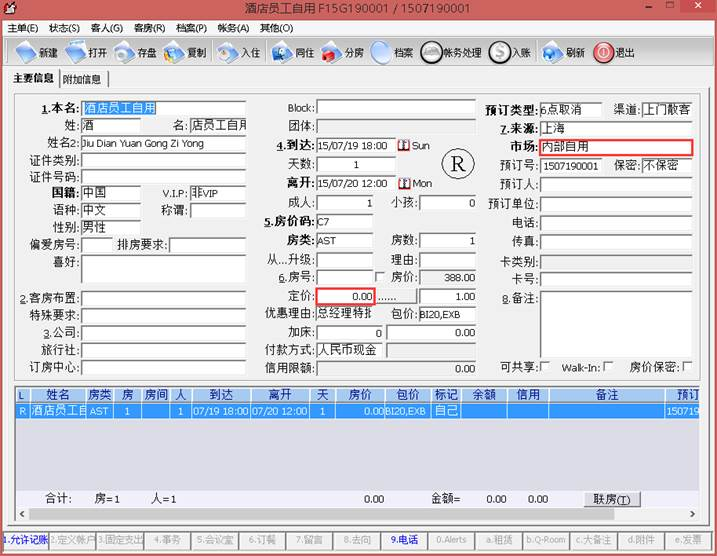Click the 预订类型 field showing 6点取消
Image resolution: width=717 pixels, height=556 pixels.
571,110
